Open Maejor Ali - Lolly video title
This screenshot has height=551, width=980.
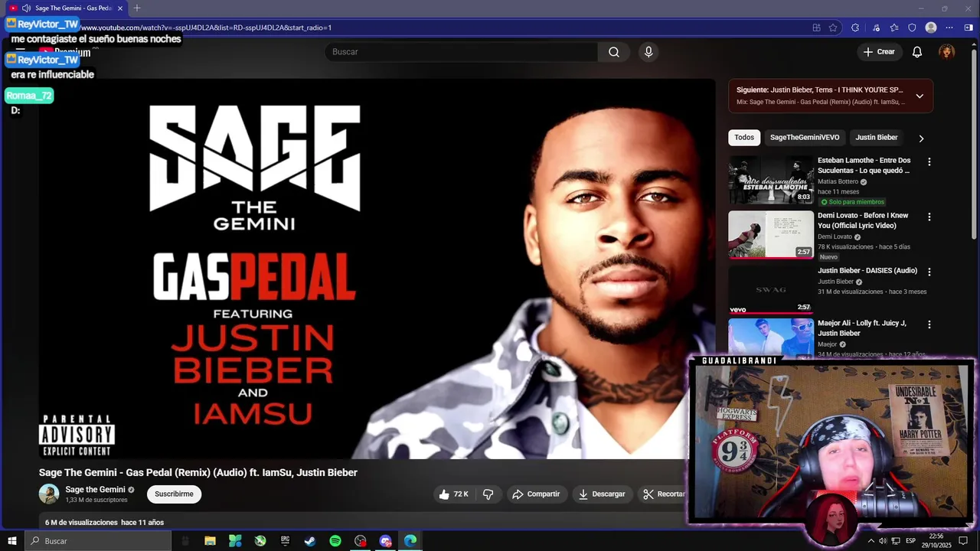pos(862,328)
